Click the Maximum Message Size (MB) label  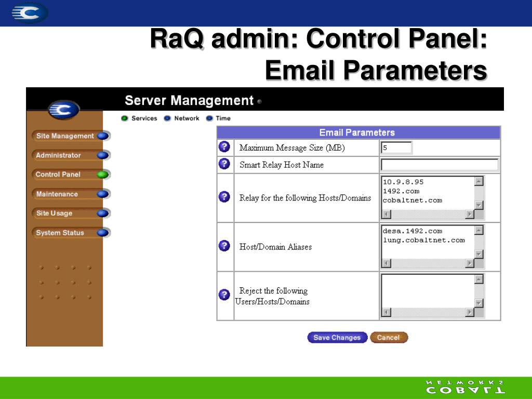pos(292,148)
